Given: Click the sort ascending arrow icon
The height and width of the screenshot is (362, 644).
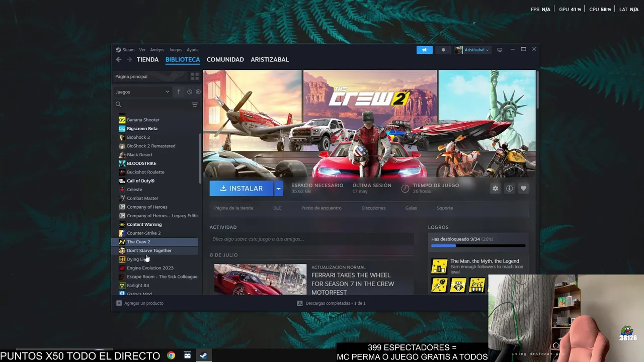Looking at the screenshot, I should pos(179,92).
